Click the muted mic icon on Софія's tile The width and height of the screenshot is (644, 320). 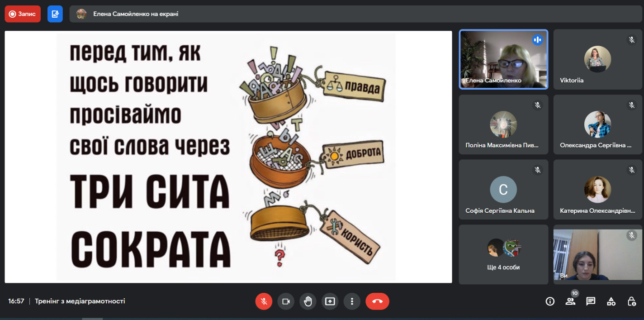pyautogui.click(x=538, y=170)
